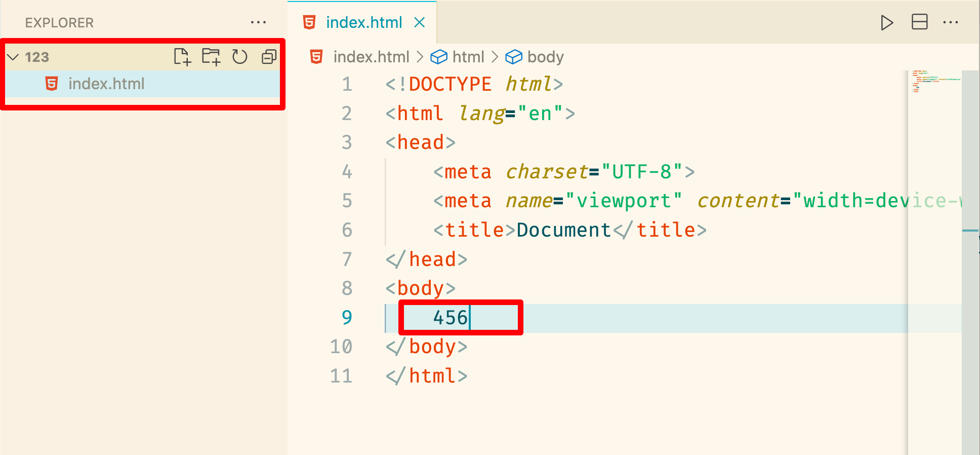Click the minimap code preview
980x455 pixels.
935,81
